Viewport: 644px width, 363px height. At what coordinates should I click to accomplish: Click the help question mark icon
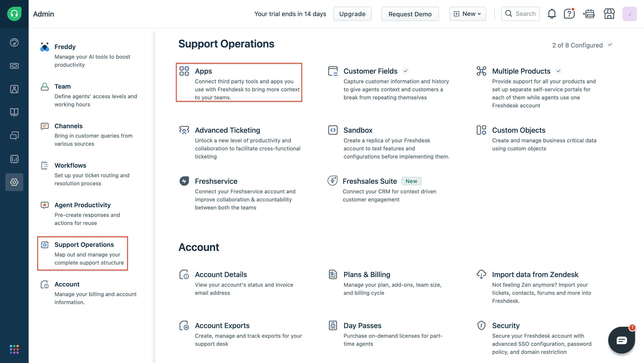click(x=569, y=14)
